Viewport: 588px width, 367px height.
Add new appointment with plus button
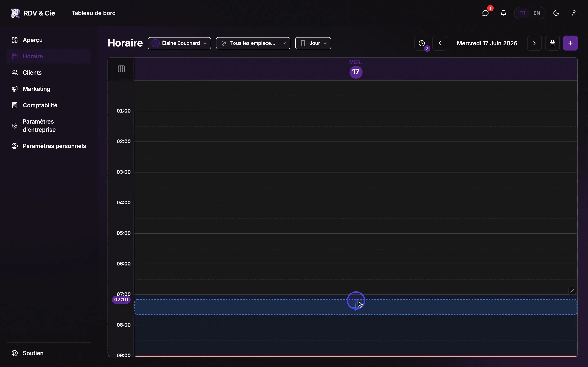point(570,43)
